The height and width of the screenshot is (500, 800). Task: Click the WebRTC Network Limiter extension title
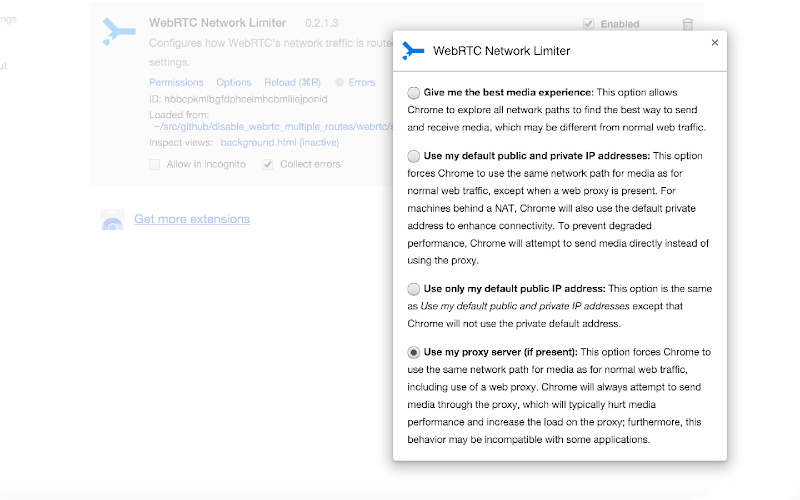pyautogui.click(x=217, y=23)
